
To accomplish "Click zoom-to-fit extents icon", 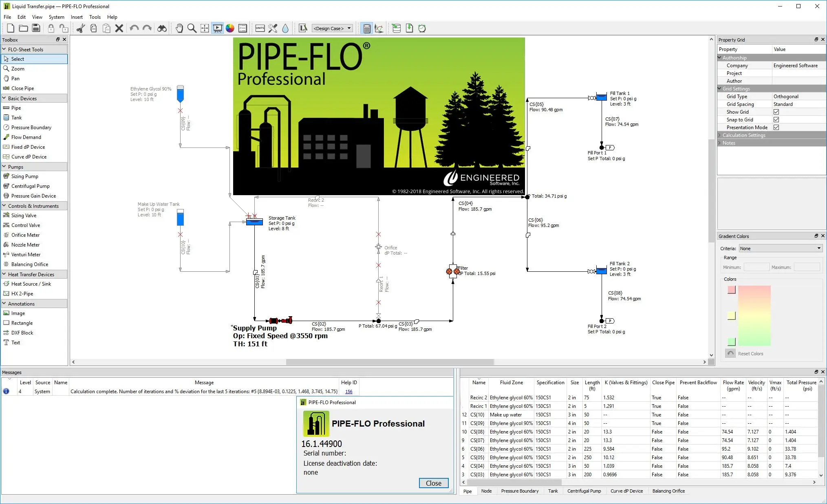I will (205, 28).
